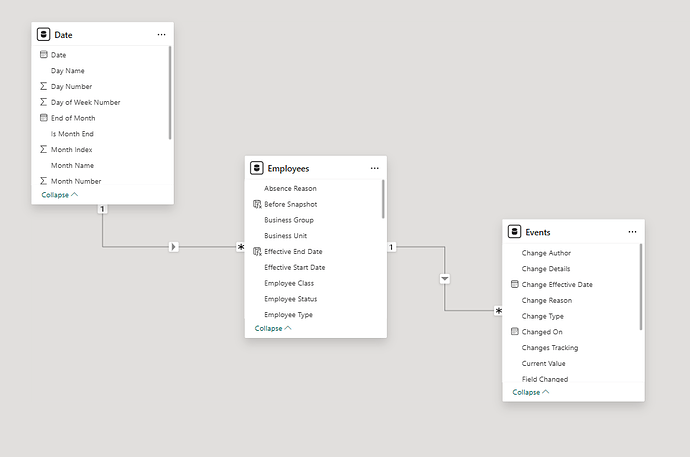Open the Events table more options menu

click(x=632, y=232)
